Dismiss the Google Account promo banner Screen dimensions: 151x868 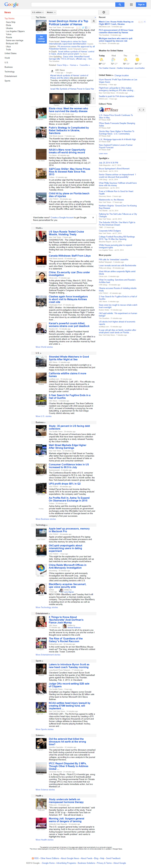pos(93,217)
